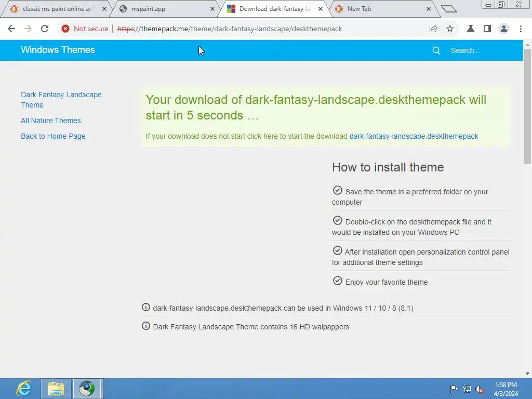
Task: Click the address bar URL
Action: pos(230,29)
